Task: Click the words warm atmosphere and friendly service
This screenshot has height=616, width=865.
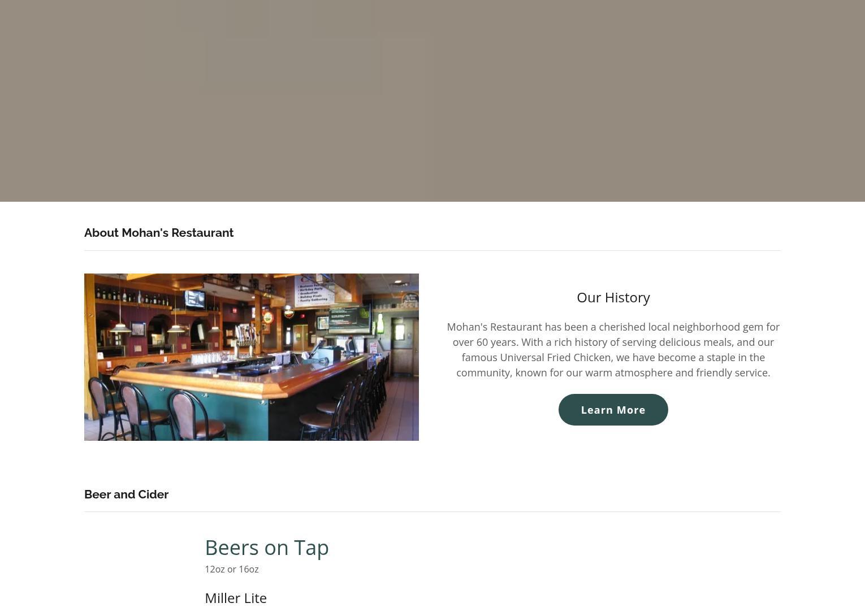Action: point(677,372)
